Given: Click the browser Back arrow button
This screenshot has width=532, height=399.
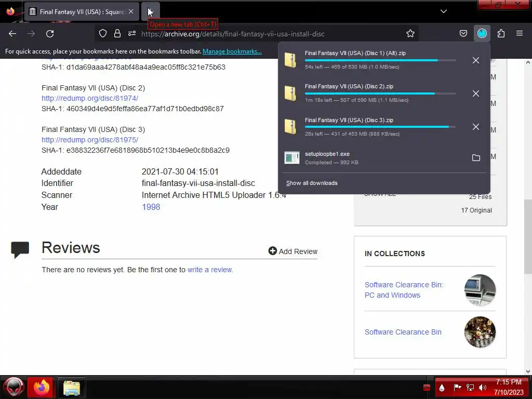Looking at the screenshot, I should 12,34.
